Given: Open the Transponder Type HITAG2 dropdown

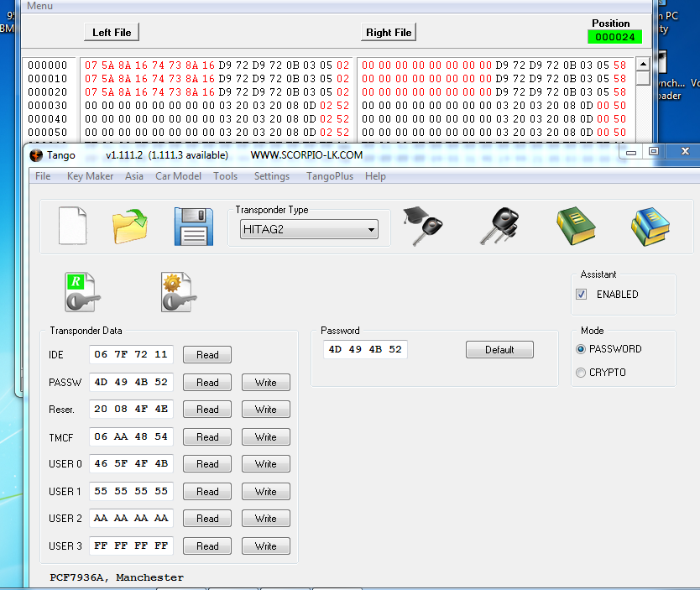Looking at the screenshot, I should coord(309,229).
